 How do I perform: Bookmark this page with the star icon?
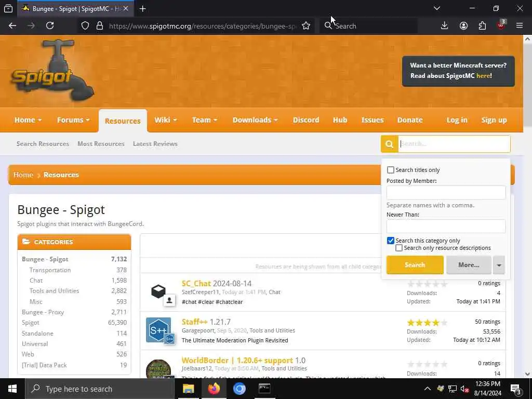point(306,26)
